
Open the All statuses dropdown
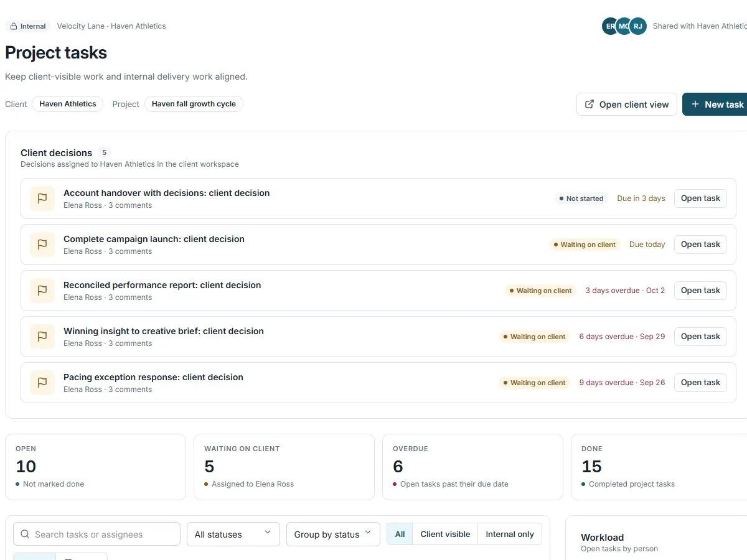click(x=233, y=534)
